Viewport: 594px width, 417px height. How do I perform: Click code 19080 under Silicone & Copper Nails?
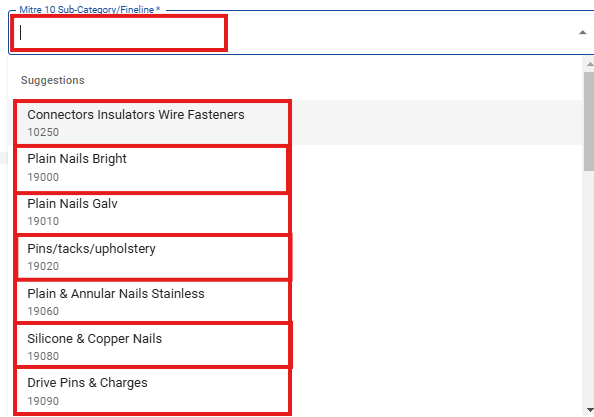click(43, 356)
